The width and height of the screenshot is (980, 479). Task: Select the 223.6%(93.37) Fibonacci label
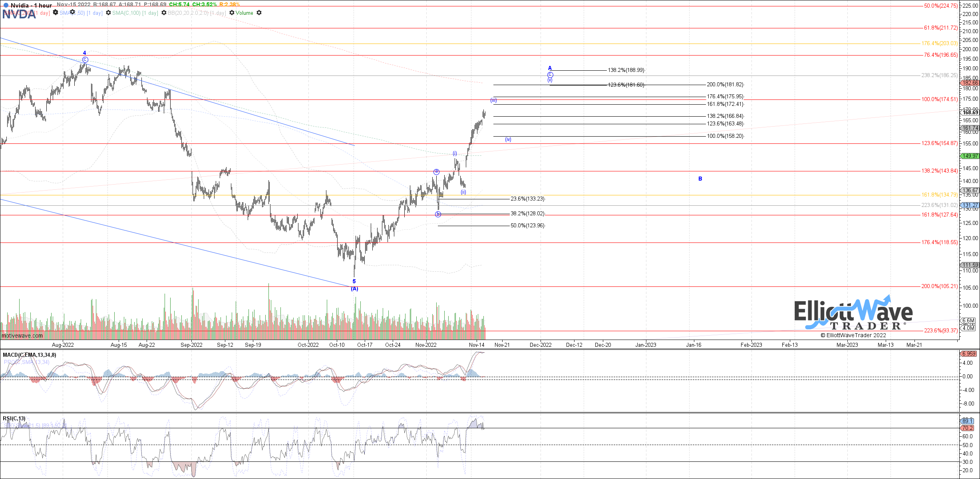[941, 330]
